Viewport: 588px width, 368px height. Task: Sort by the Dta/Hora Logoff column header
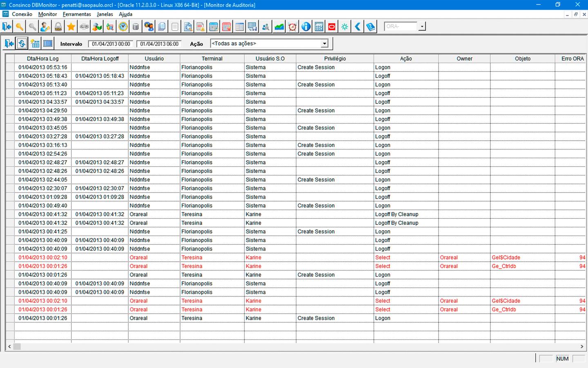[100, 58]
